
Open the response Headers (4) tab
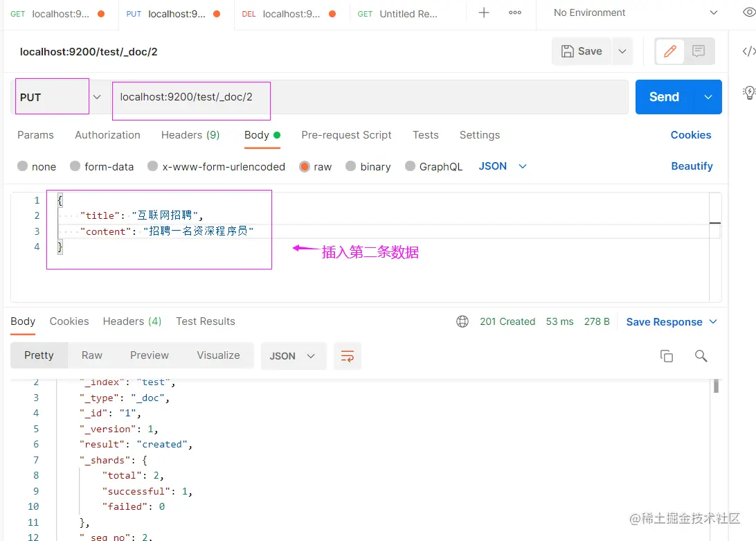(x=132, y=321)
